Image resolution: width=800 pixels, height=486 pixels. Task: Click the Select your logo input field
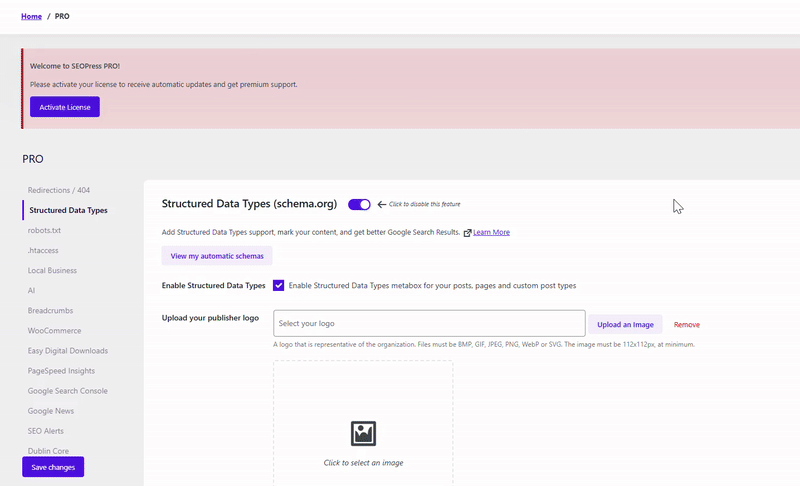pos(428,323)
